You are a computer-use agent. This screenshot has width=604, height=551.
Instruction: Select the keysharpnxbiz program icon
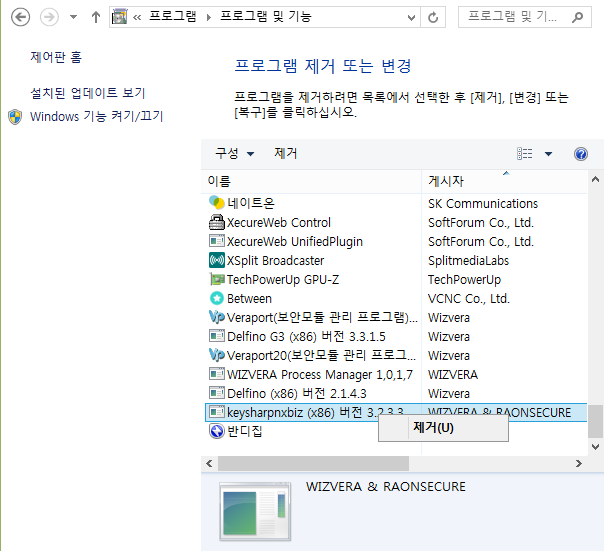216,412
